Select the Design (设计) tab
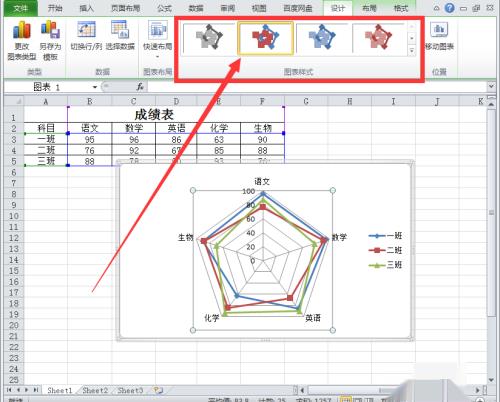Image resolution: width=500 pixels, height=402 pixels. click(337, 8)
